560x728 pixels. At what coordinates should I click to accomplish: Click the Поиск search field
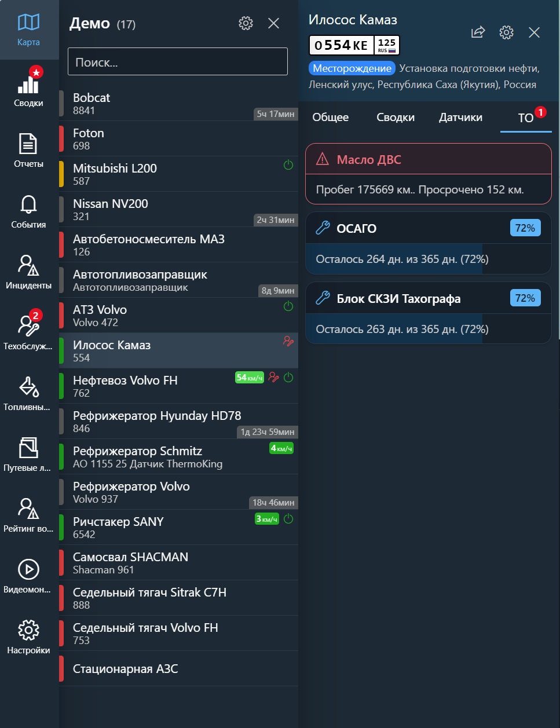click(x=178, y=62)
